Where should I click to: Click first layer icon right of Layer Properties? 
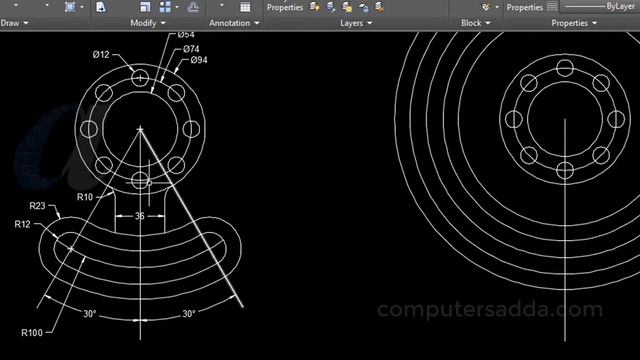coord(315,7)
